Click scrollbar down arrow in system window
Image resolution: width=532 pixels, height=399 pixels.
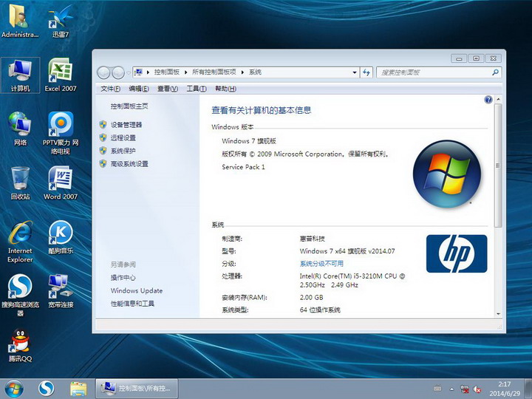(x=498, y=314)
